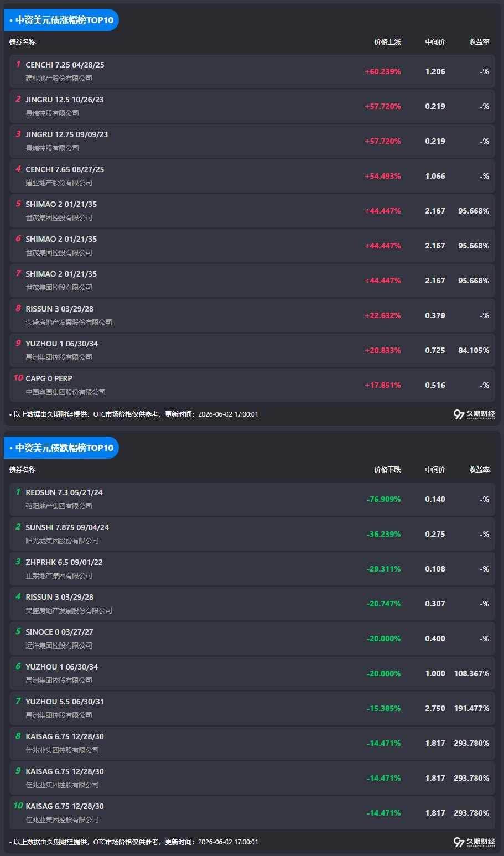Screen dimensions: 504x856
Task: Open the JINGRU 12.5 10/26/23 bond name
Action: coord(65,100)
